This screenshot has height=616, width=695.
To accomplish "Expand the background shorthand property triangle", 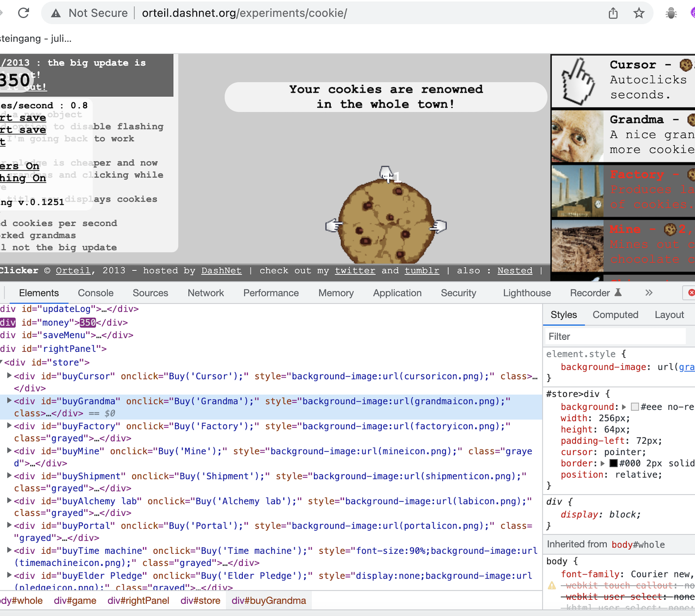I will (624, 407).
